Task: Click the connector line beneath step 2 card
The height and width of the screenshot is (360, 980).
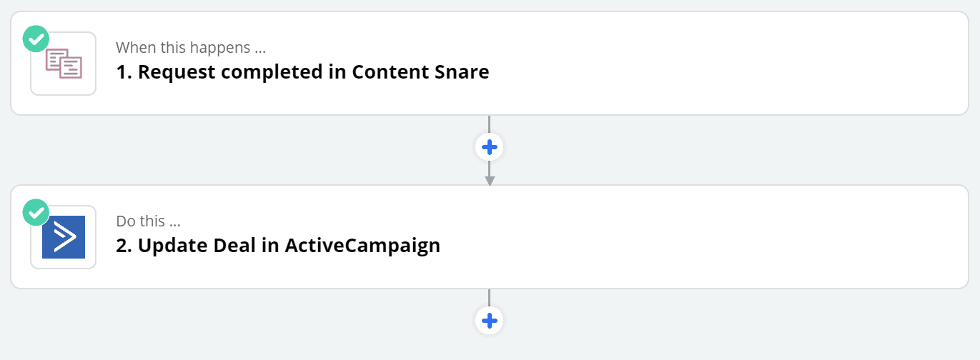Action: point(490,298)
